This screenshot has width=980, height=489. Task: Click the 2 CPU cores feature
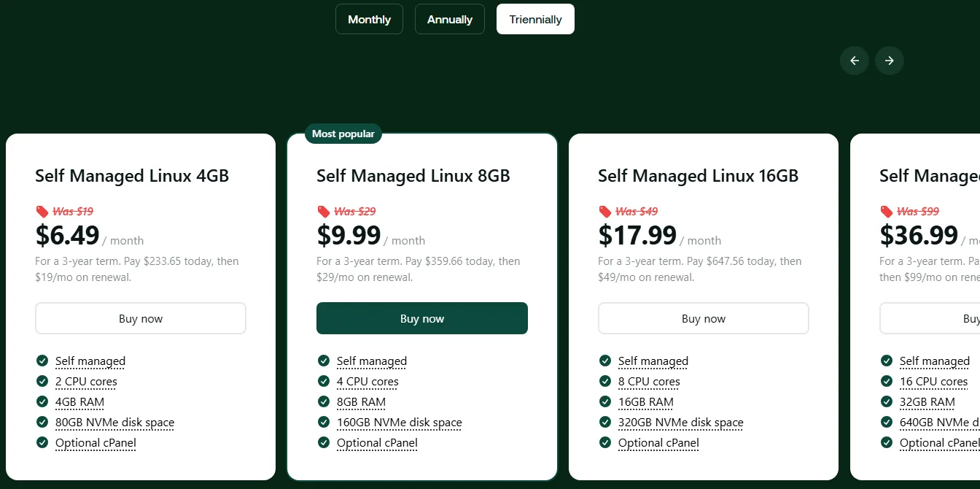[86, 382]
